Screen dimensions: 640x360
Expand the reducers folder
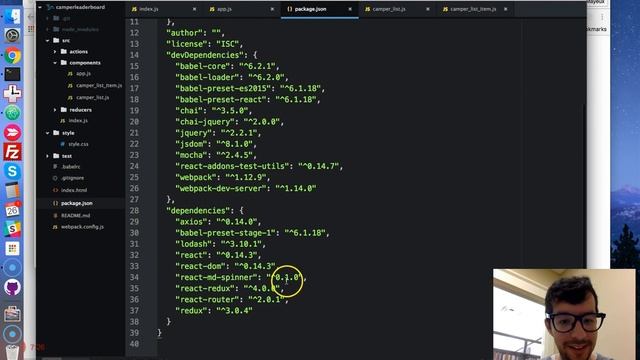coord(55,110)
